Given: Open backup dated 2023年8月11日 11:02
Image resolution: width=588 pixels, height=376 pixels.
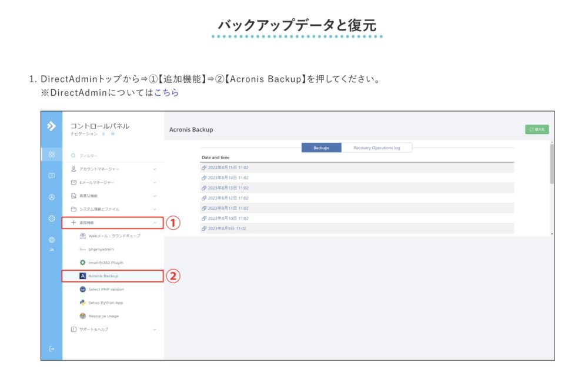Looking at the screenshot, I should [228, 208].
